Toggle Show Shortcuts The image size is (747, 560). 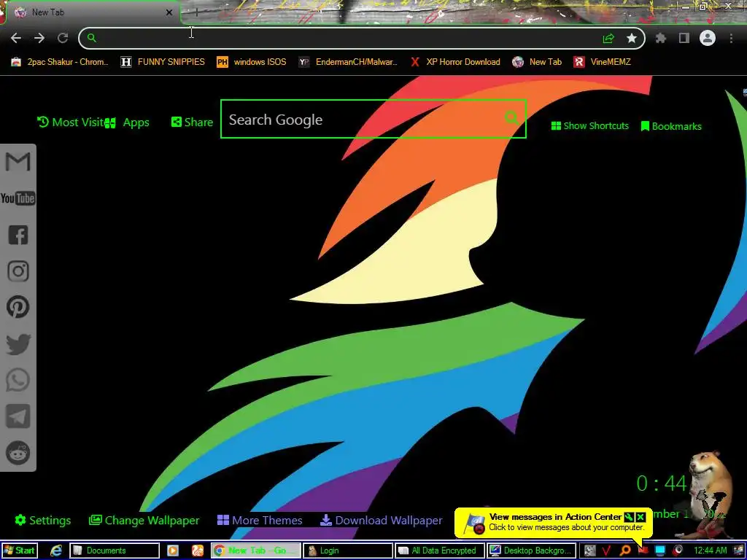pos(589,125)
